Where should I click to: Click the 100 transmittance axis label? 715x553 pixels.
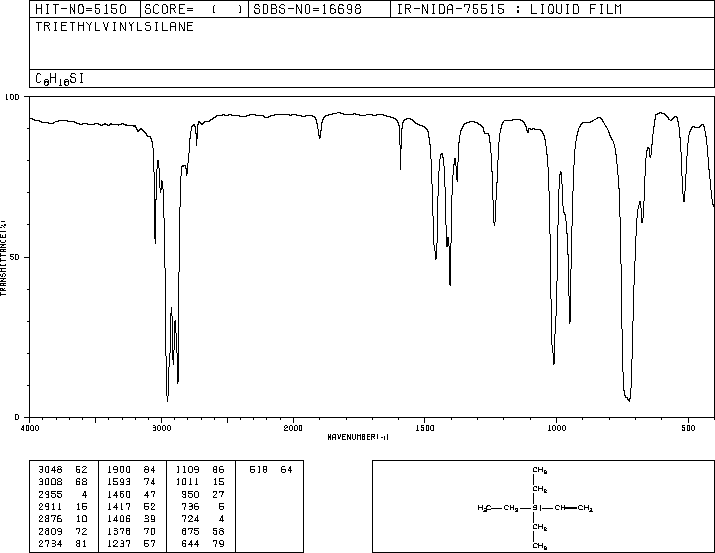12,97
